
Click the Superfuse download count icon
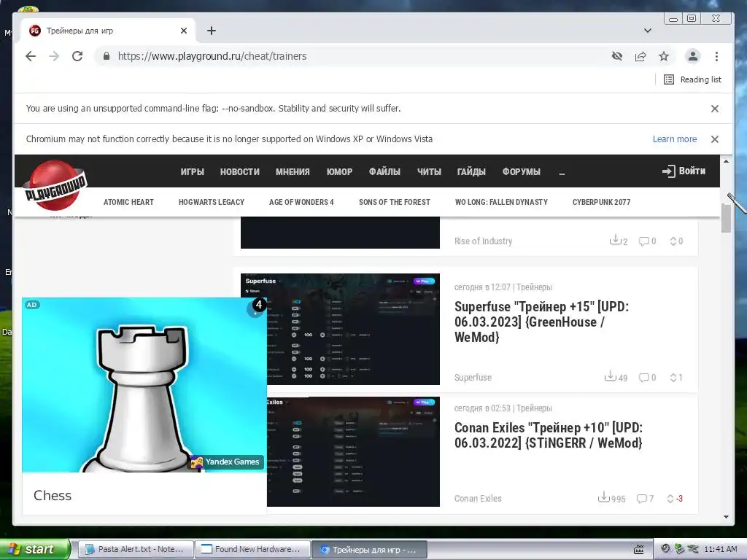click(610, 376)
